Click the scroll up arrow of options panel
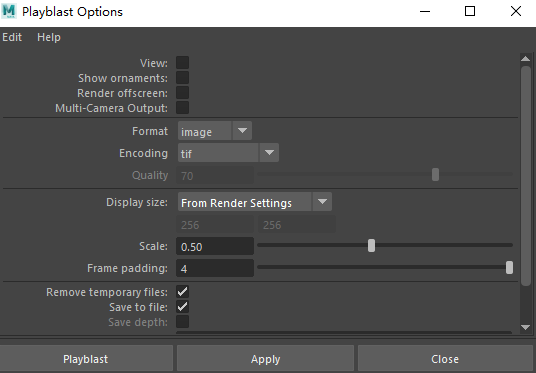 point(525,59)
